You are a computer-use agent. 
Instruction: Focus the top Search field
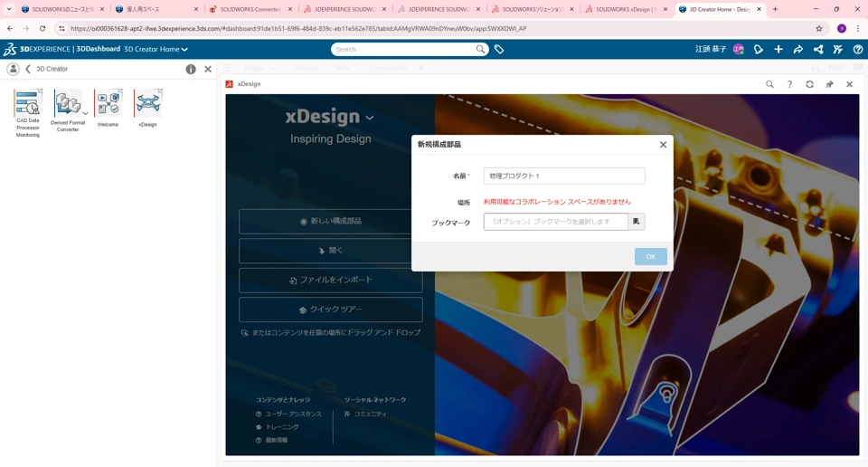point(404,49)
